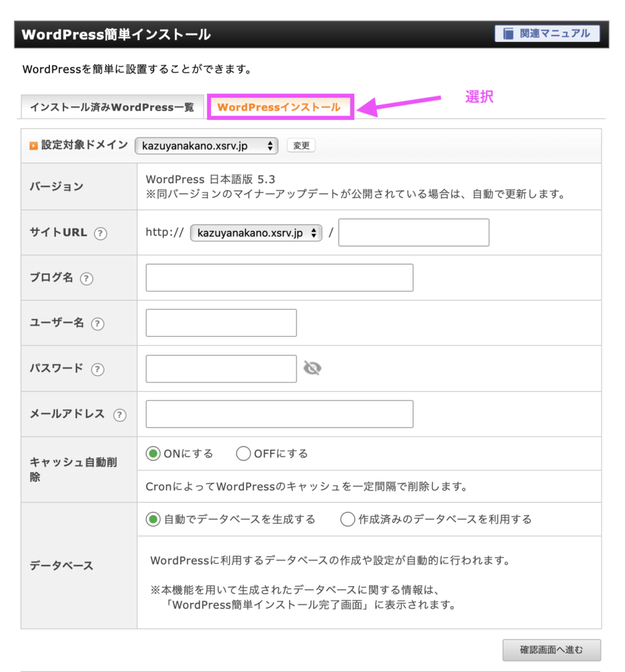Open help icon next to パスワード
Screen dimensions: 625x672
(x=98, y=369)
